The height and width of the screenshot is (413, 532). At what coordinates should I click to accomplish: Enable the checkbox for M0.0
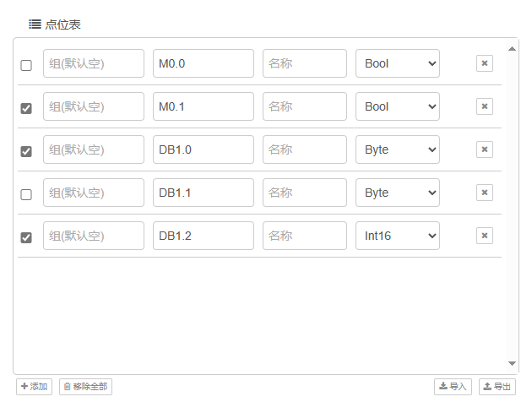coord(26,65)
